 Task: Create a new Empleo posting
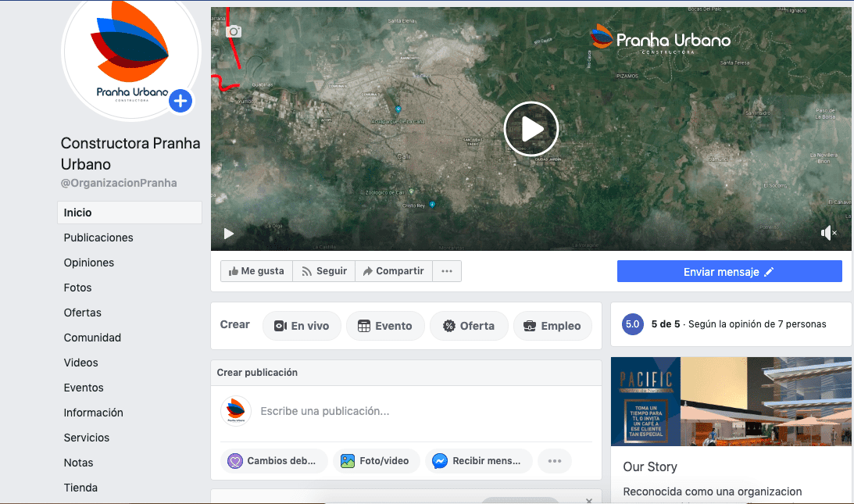click(x=553, y=326)
